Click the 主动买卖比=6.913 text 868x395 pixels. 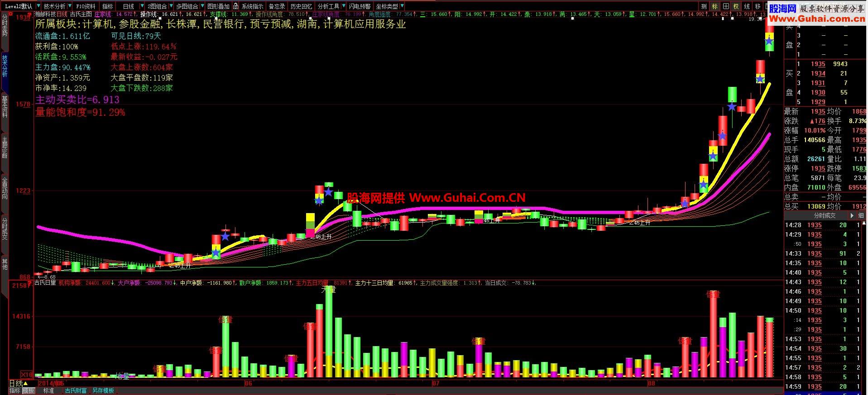(x=77, y=100)
